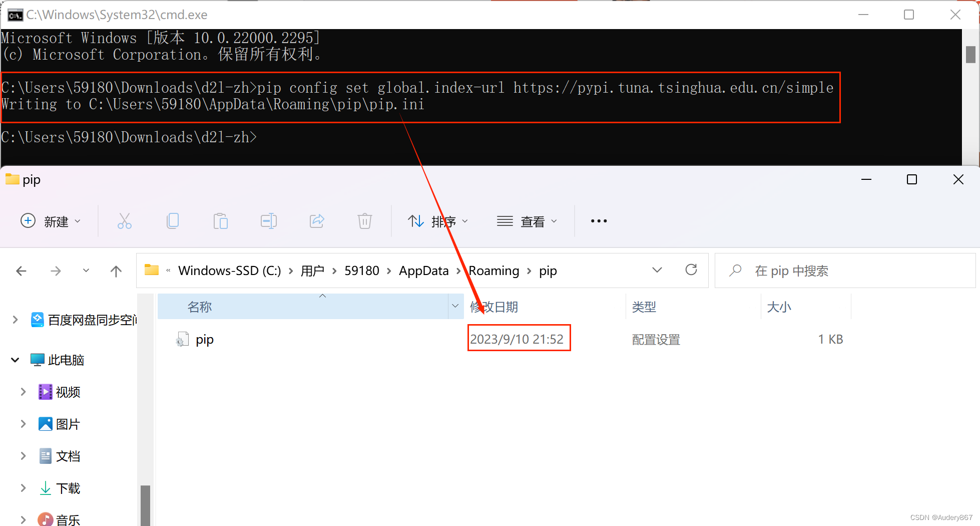Select 59180 breadcrumb segment

[x=362, y=271]
